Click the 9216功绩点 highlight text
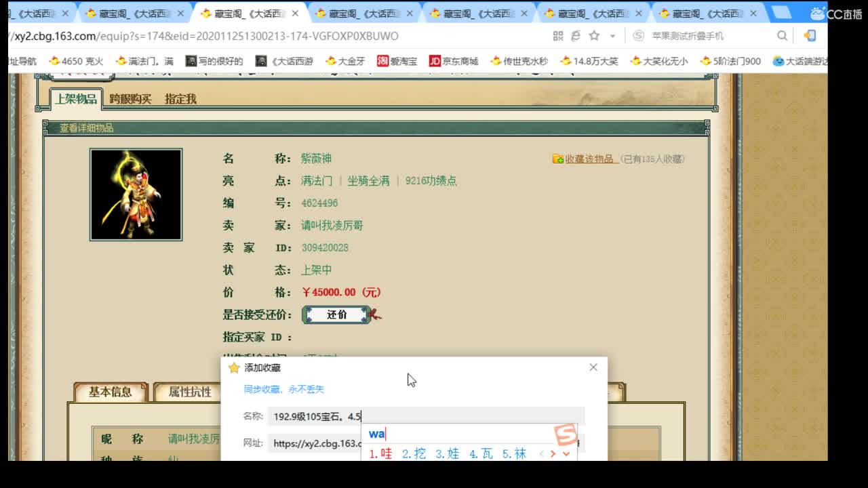The image size is (868, 488). pyautogui.click(x=431, y=181)
